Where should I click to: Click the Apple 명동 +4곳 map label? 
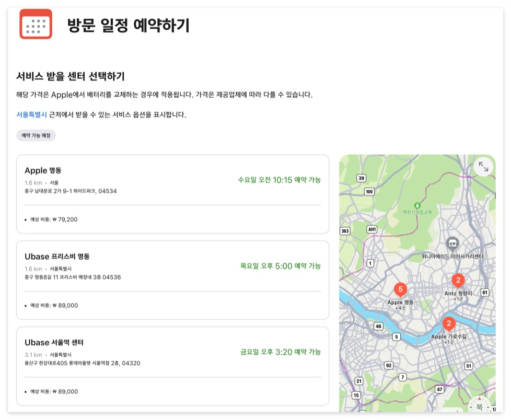click(x=400, y=305)
